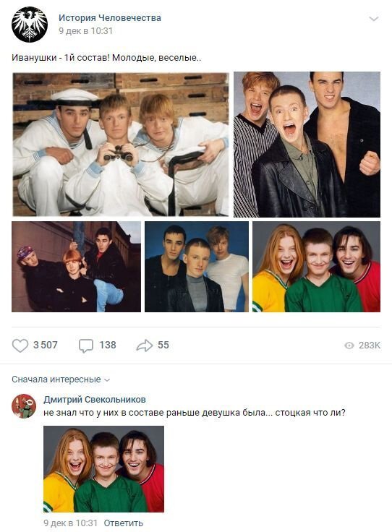Click the small arrow beside Сначала интересные

tap(107, 380)
